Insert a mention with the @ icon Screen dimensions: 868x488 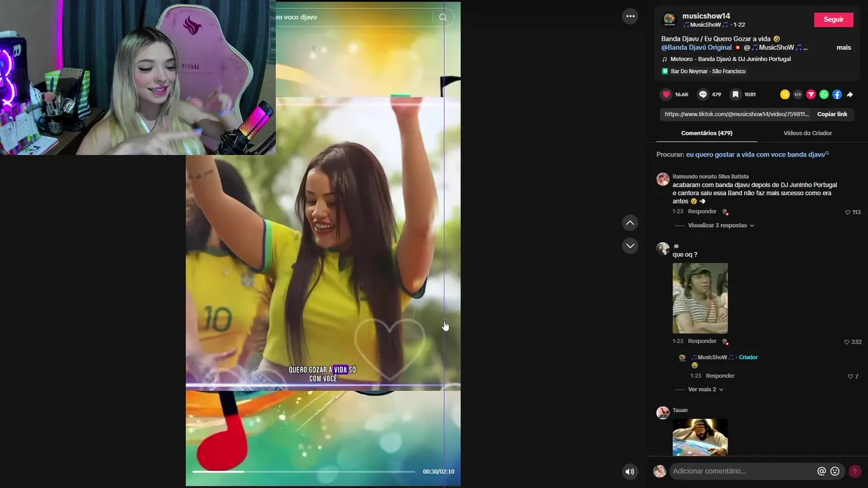821,471
